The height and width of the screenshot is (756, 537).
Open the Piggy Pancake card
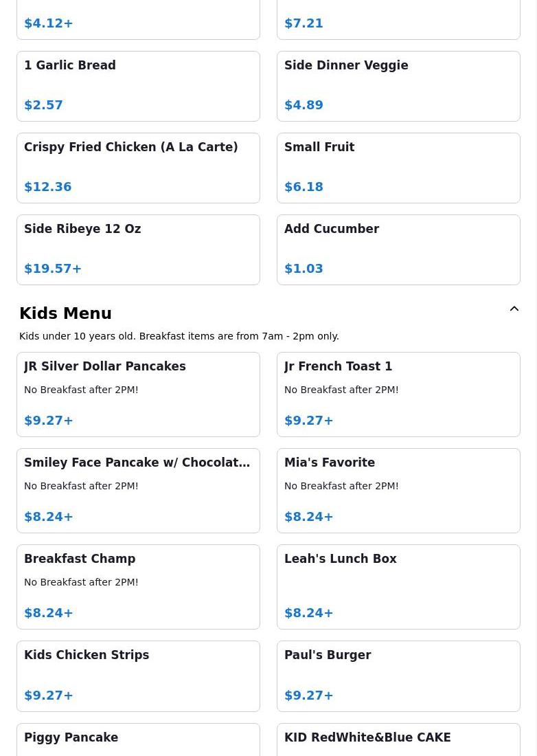tap(138, 741)
